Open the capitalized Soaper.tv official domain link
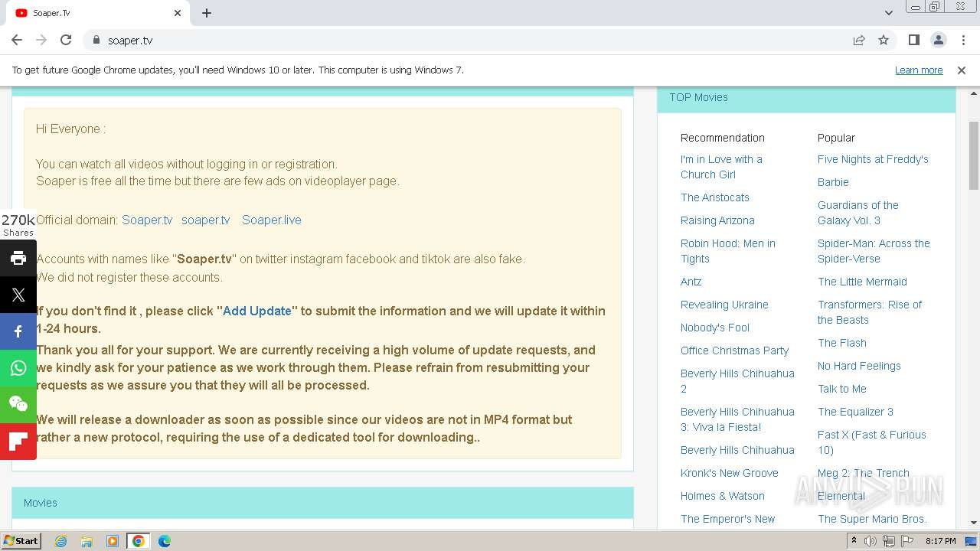 147,220
